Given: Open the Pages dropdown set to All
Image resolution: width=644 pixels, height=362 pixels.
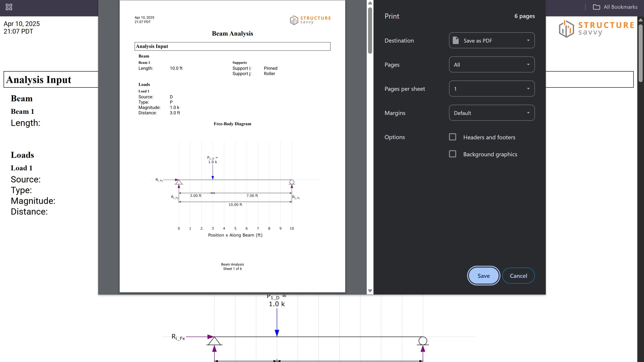Looking at the screenshot, I should coord(492,64).
